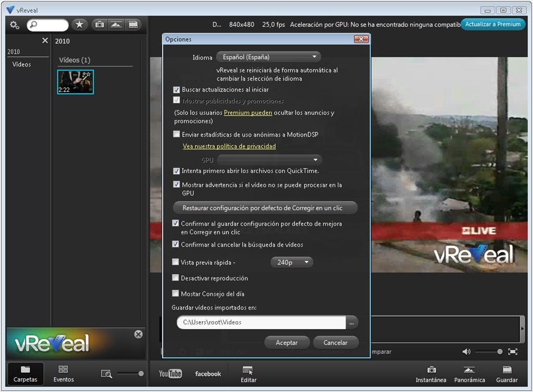
Task: Click Cancelar button
Action: tap(336, 343)
